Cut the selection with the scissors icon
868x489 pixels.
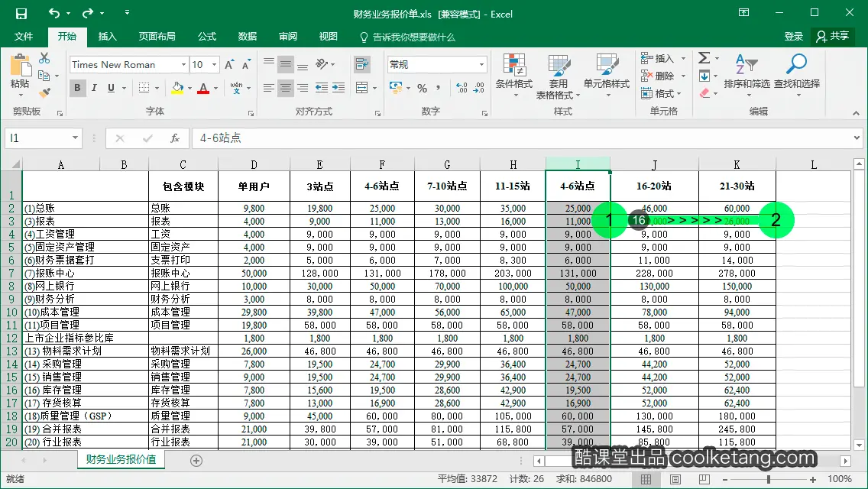[44, 58]
